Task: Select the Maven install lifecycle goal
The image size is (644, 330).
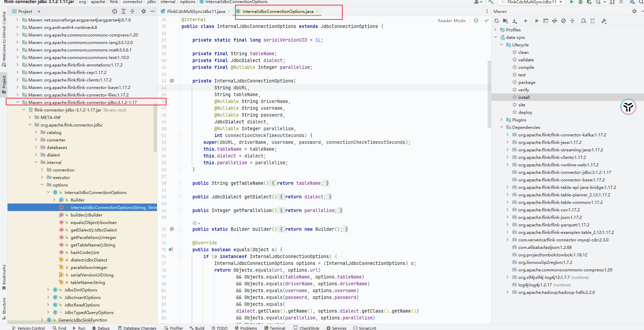Action: [524, 97]
